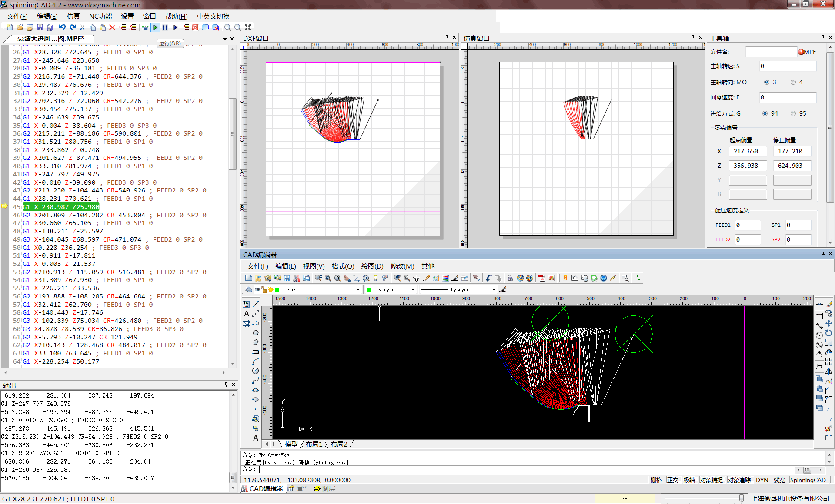
Task: Click the green Run simulation play button
Action: (x=155, y=27)
